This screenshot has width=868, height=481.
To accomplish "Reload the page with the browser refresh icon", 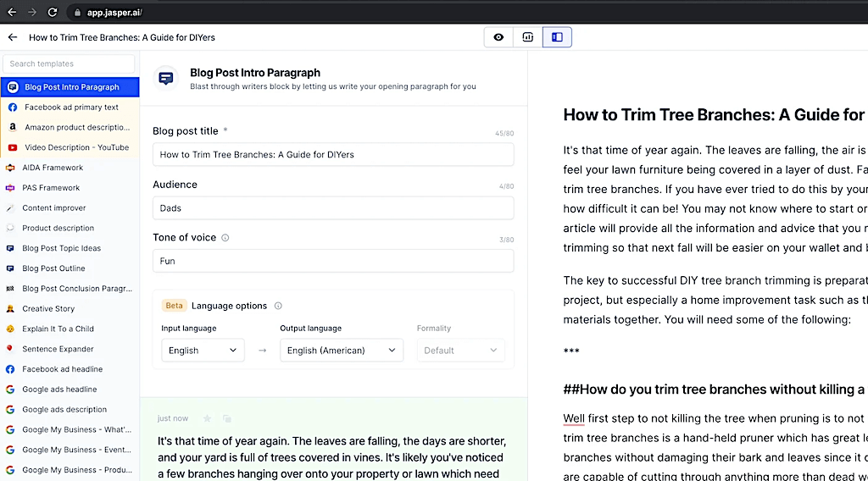I will point(53,12).
